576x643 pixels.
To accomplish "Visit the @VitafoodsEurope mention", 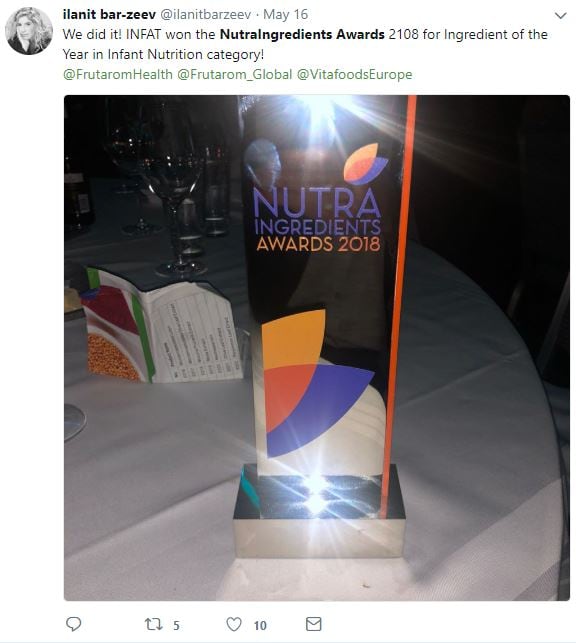I will pos(354,74).
